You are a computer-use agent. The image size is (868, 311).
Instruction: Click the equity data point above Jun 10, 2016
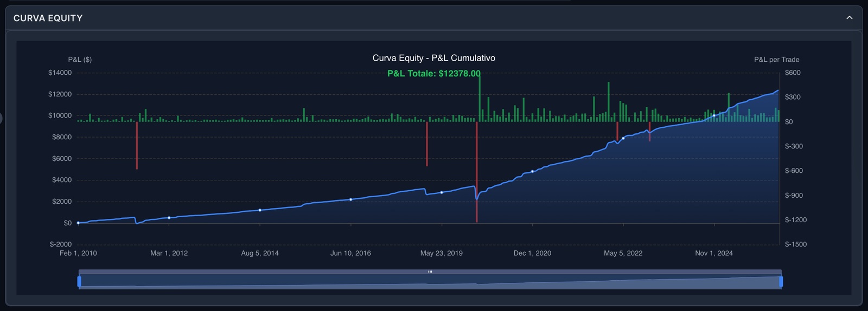[350, 200]
